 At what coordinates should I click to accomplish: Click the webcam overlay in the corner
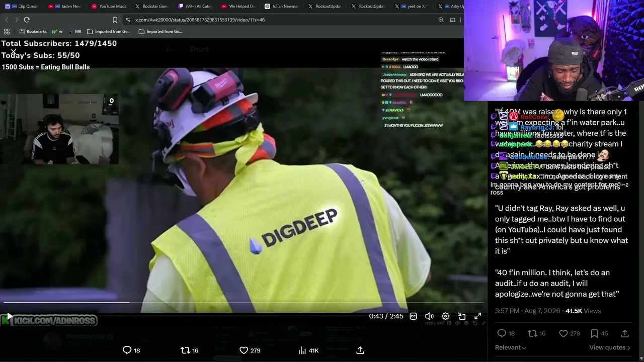coord(554,50)
